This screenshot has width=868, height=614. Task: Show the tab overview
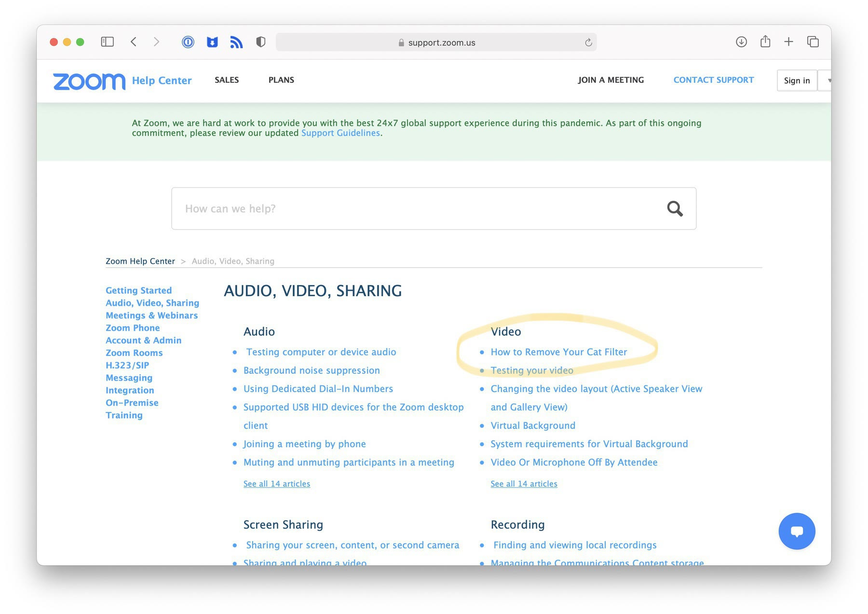(813, 42)
